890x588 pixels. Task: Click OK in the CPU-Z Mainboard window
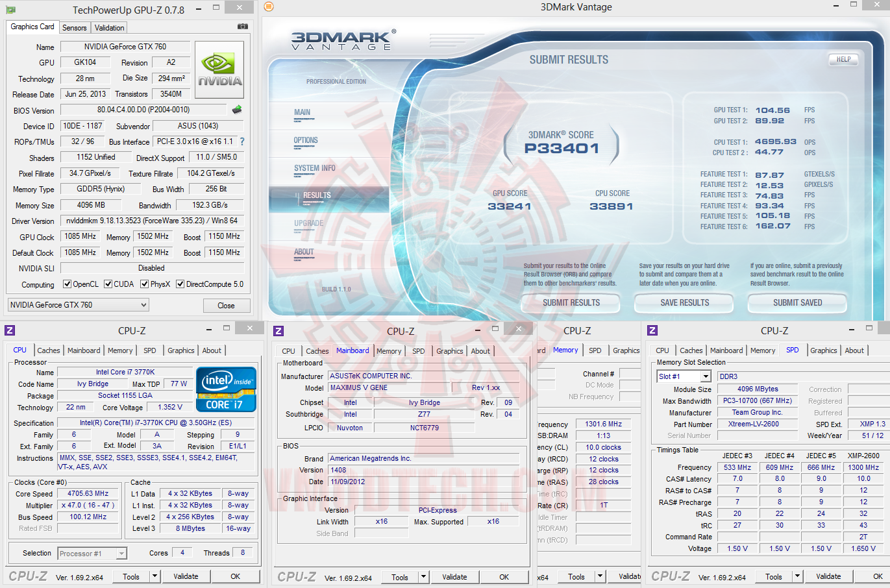(504, 577)
